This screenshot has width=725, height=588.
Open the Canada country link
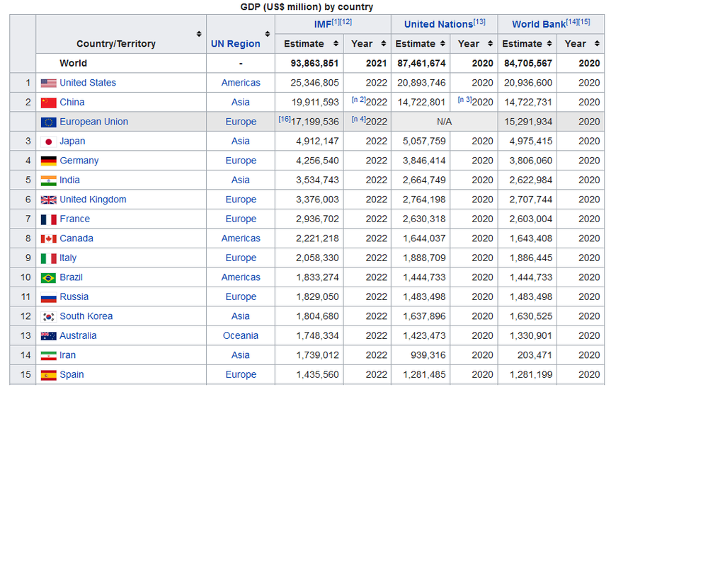coord(76,238)
